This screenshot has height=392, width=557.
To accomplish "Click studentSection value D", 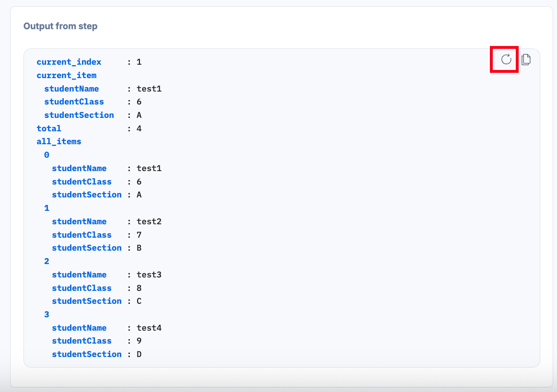I will (139, 354).
